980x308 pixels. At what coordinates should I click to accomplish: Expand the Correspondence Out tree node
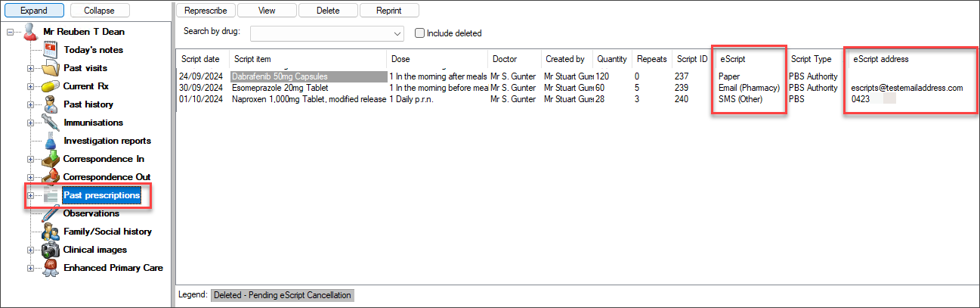31,177
